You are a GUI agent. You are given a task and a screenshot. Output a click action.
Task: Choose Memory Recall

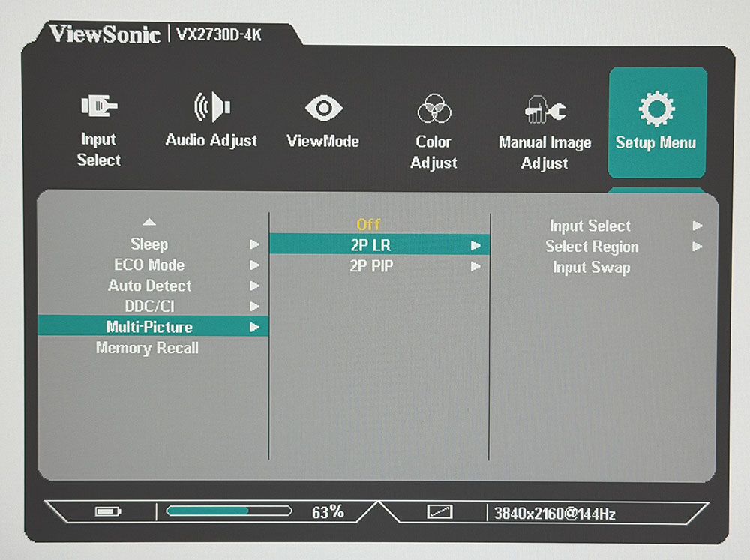[x=147, y=348]
